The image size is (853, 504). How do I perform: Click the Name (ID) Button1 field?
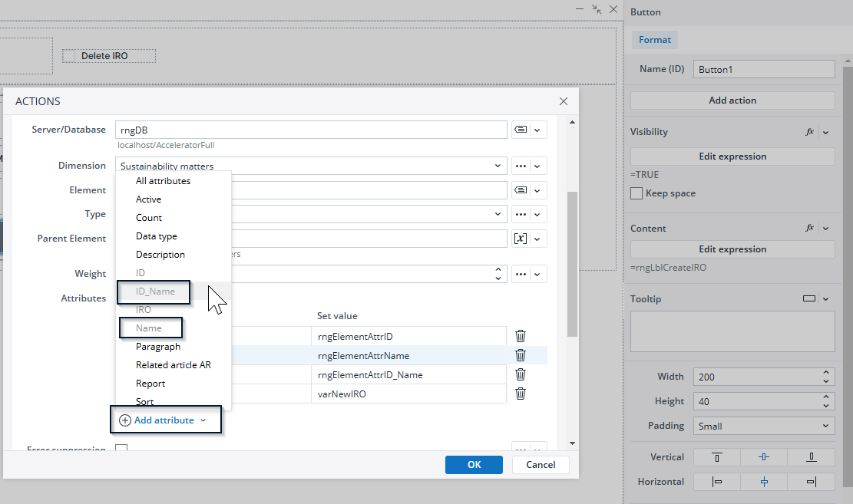(763, 69)
